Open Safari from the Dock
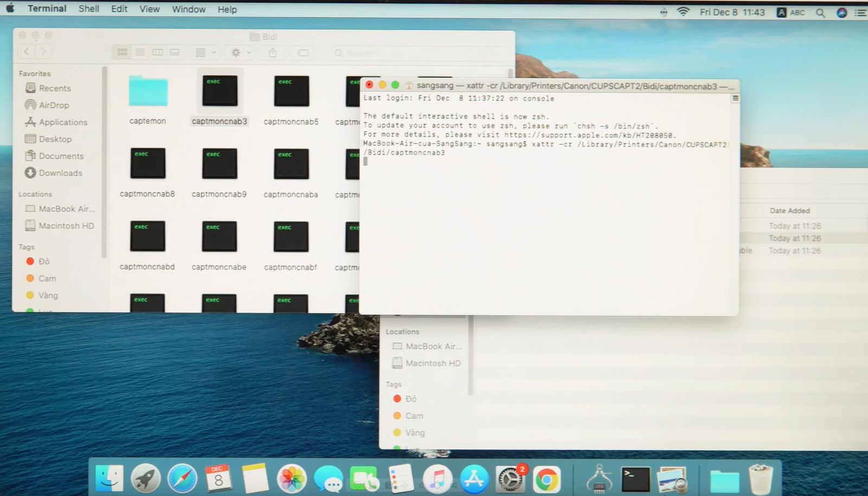868x496 pixels. (182, 479)
